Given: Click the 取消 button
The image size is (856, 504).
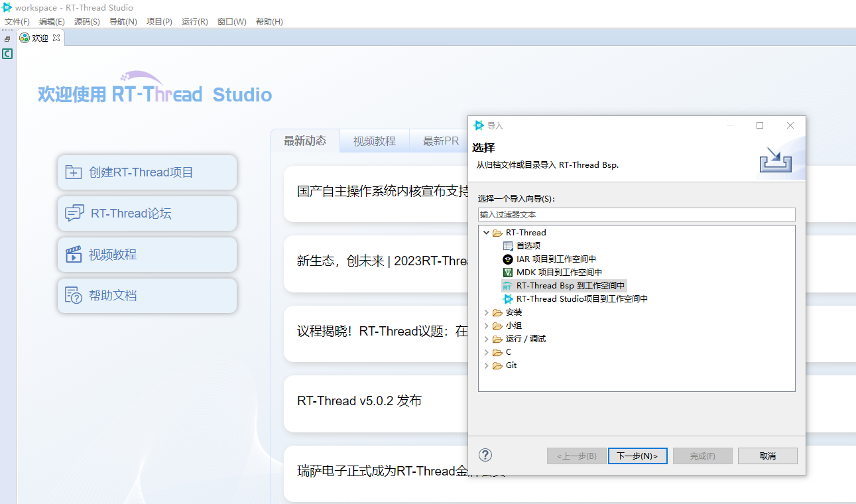Looking at the screenshot, I should (767, 456).
